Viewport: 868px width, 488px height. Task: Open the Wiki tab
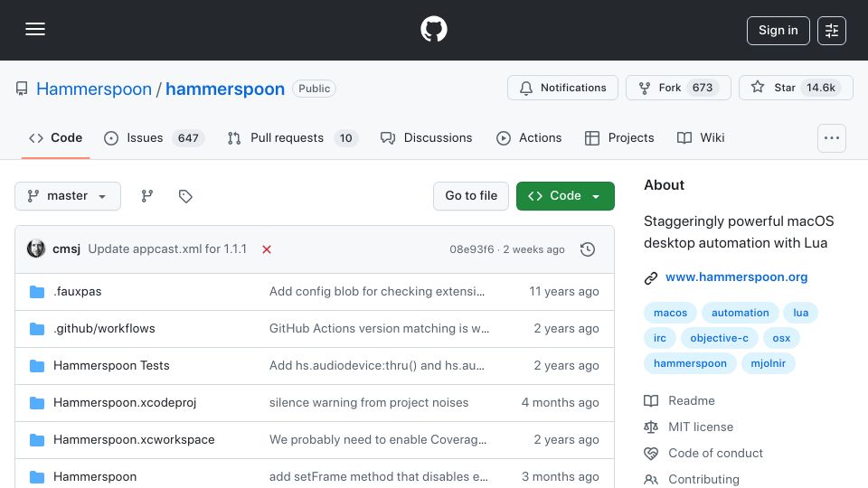[701, 137]
